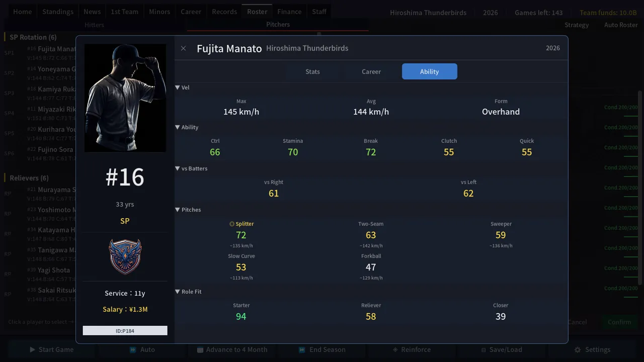
Task: Collapse the Ability section triangle
Action: click(178, 127)
